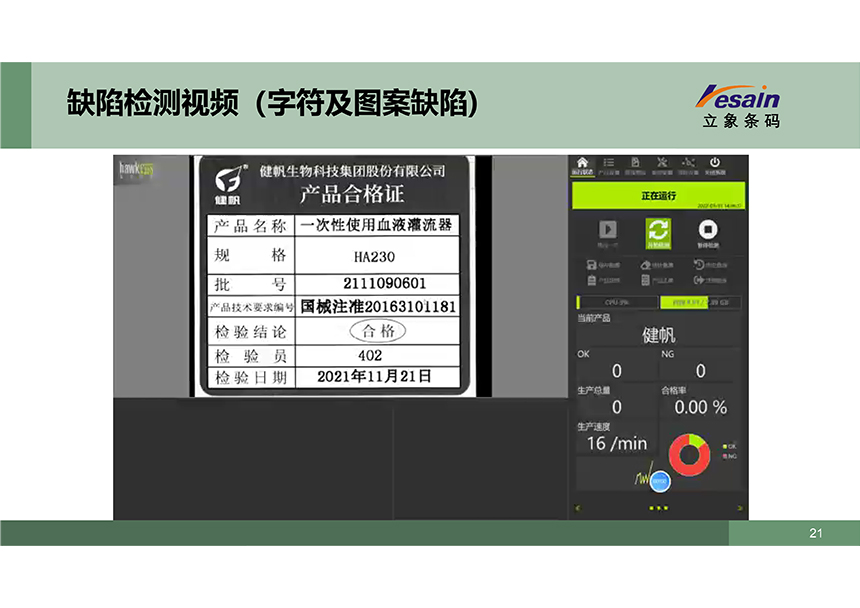Click the 国械注准20163101181 text
The height and width of the screenshot is (608, 860).
(378, 306)
